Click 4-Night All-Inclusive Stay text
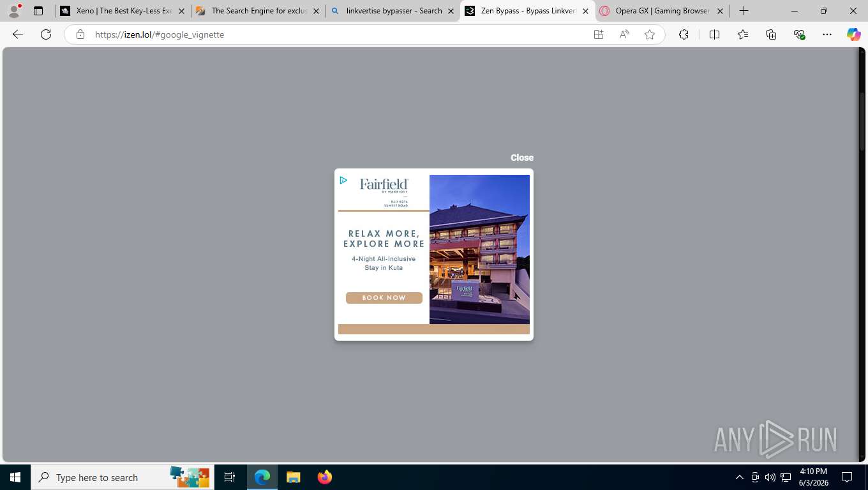The width and height of the screenshot is (868, 490). pyautogui.click(x=384, y=264)
